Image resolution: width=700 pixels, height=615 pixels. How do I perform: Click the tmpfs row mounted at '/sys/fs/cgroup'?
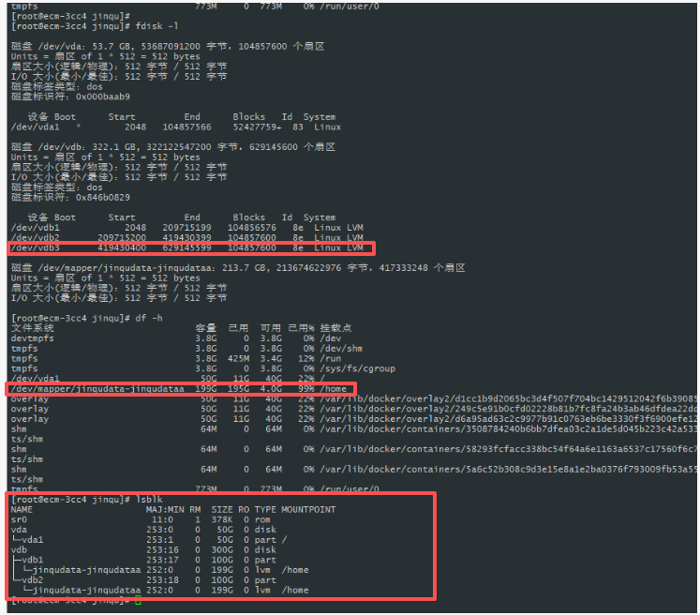pos(203,369)
